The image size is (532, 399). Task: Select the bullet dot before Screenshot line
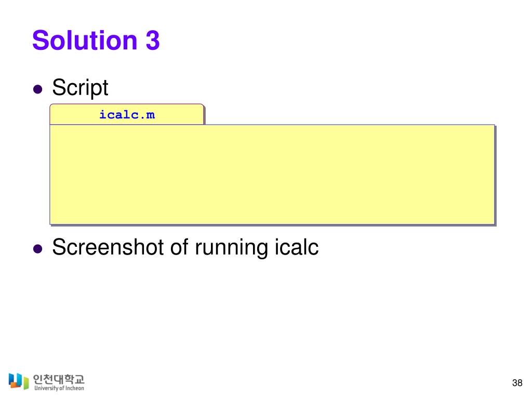tap(37, 249)
